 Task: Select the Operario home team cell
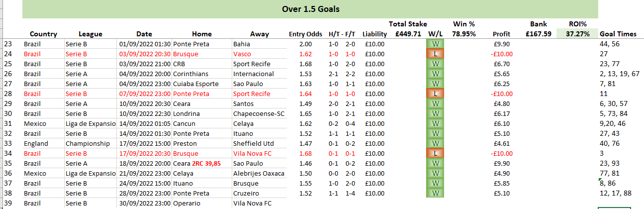coord(201,203)
